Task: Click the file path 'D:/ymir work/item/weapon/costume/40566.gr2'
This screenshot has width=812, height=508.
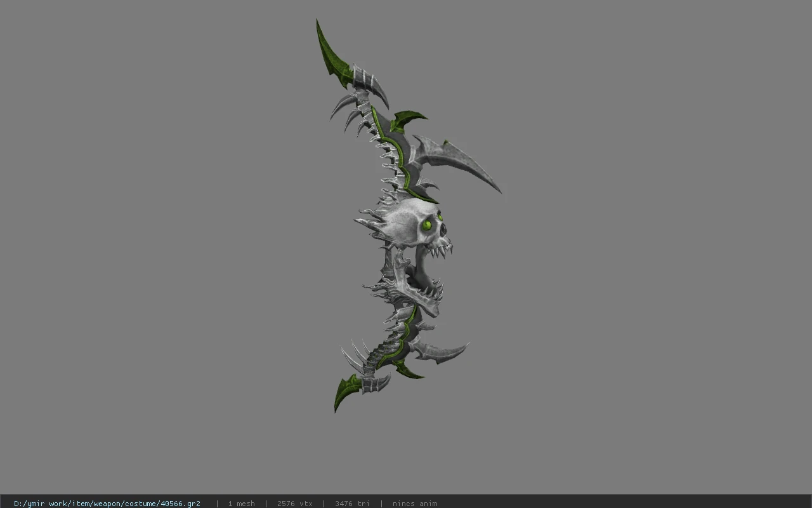Action: [107, 504]
